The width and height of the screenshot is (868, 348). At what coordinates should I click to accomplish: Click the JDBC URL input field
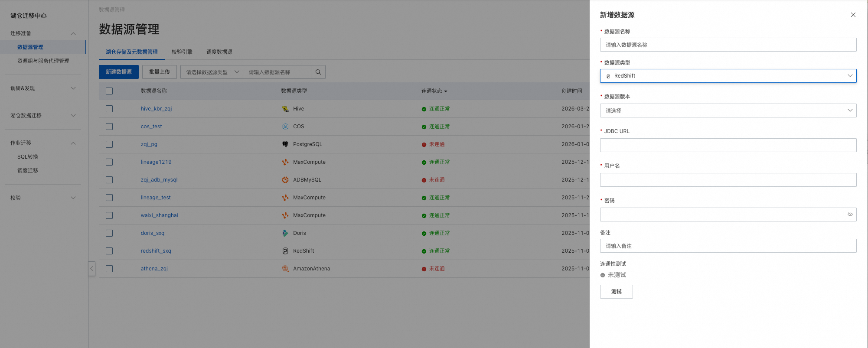coord(728,145)
